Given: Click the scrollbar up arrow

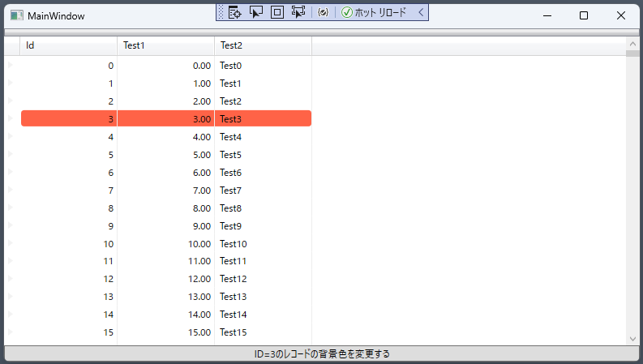Looking at the screenshot, I should click(x=632, y=44).
